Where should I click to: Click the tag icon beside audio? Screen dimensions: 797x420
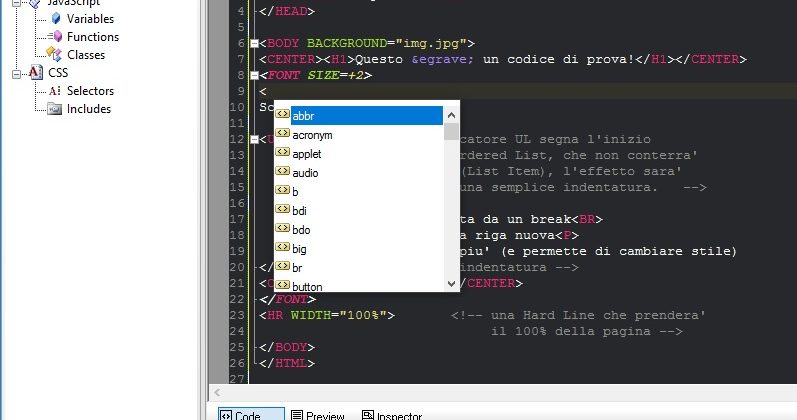(283, 171)
